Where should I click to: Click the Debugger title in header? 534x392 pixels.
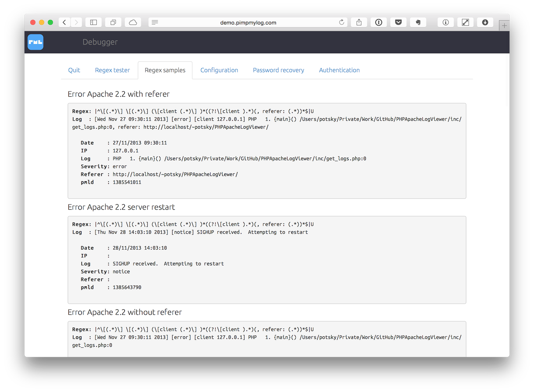[100, 42]
